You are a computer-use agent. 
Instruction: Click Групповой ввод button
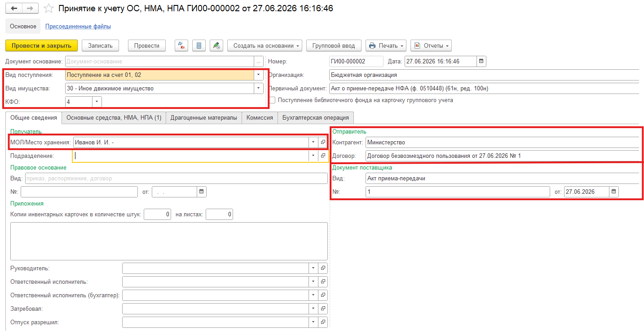click(x=334, y=45)
